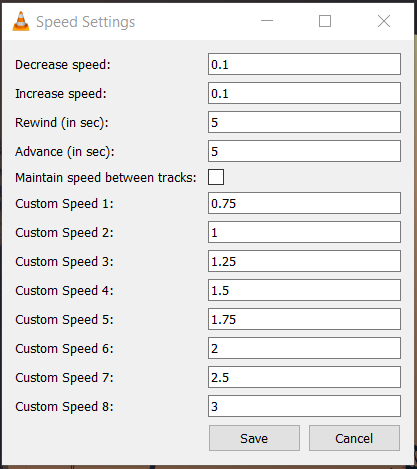The width and height of the screenshot is (417, 469).
Task: Focus the Custom Speed 4 box
Action: click(x=304, y=290)
